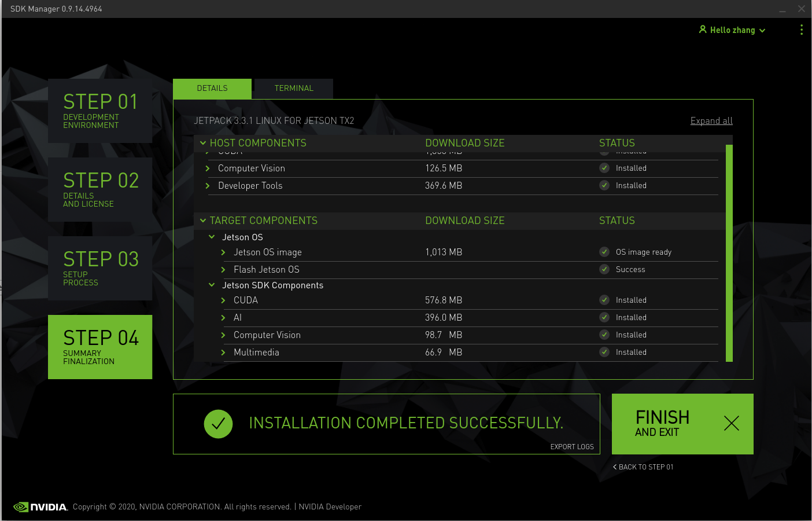
Task: Expand the Multimedia row
Action: point(223,353)
